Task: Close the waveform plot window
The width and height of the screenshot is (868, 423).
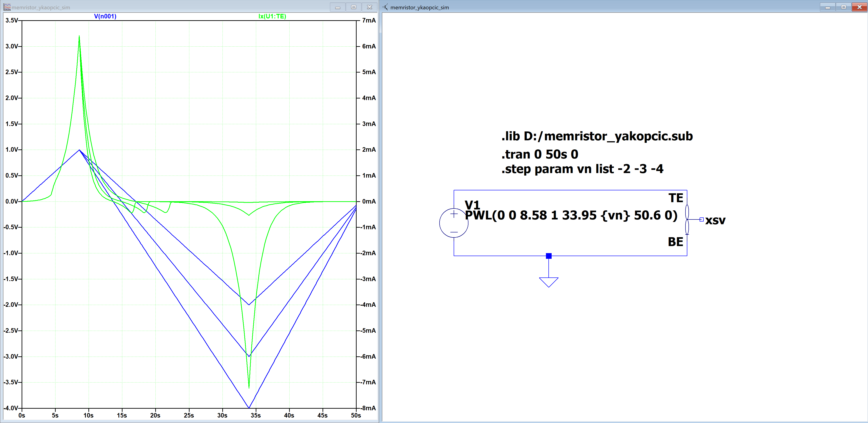Action: pyautogui.click(x=369, y=7)
